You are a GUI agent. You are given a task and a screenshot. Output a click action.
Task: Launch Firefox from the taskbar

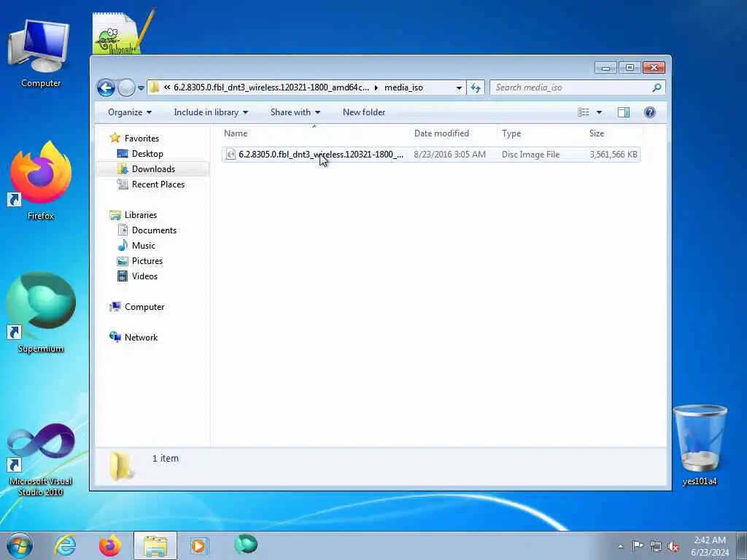109,545
